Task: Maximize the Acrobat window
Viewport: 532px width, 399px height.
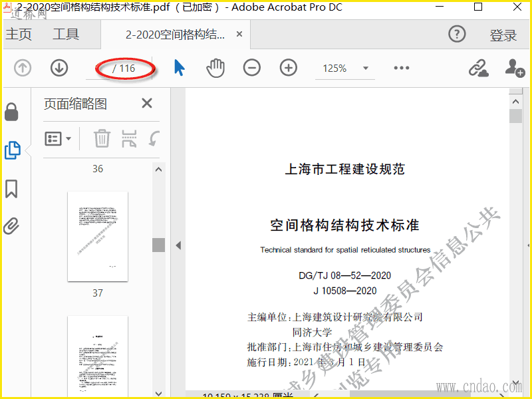Action: pos(478,7)
